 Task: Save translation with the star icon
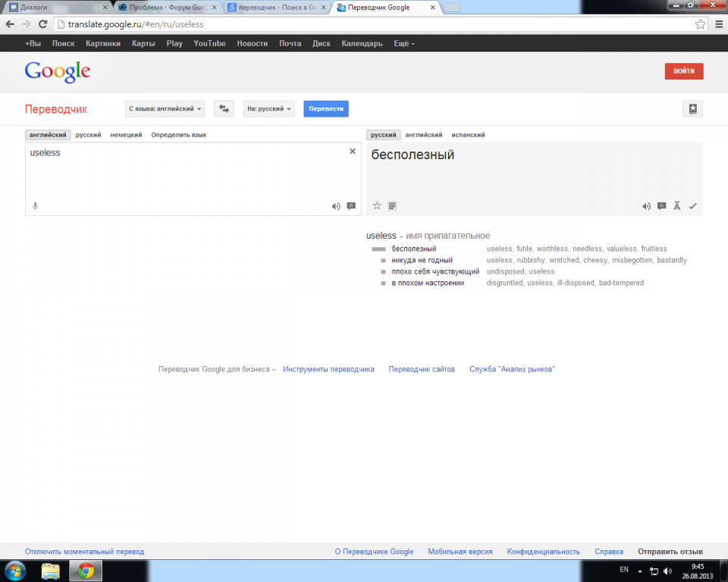377,206
